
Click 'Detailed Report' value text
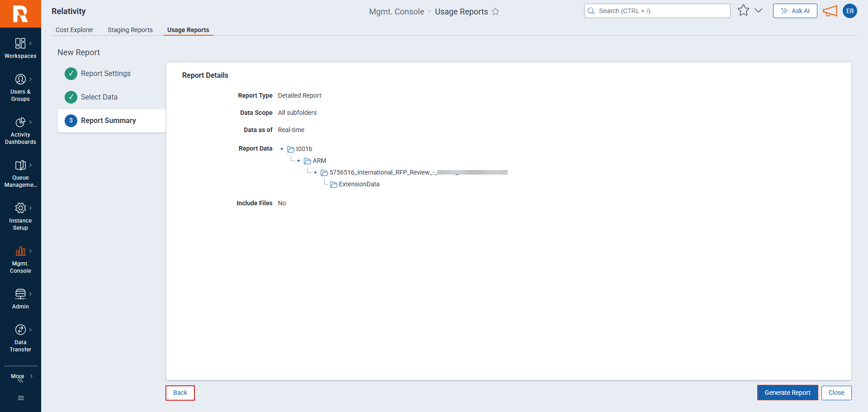(x=300, y=96)
